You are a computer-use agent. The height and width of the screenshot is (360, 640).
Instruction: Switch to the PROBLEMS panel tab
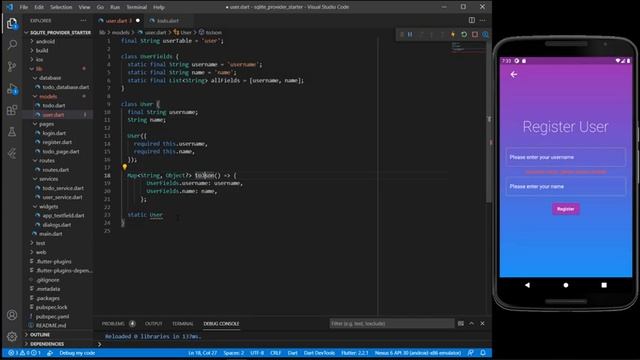(x=113, y=323)
